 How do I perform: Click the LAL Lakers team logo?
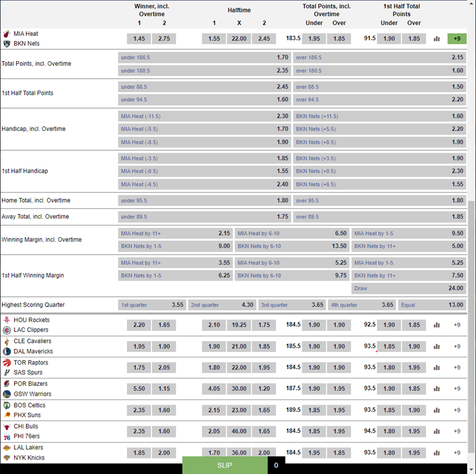pyautogui.click(x=7, y=448)
